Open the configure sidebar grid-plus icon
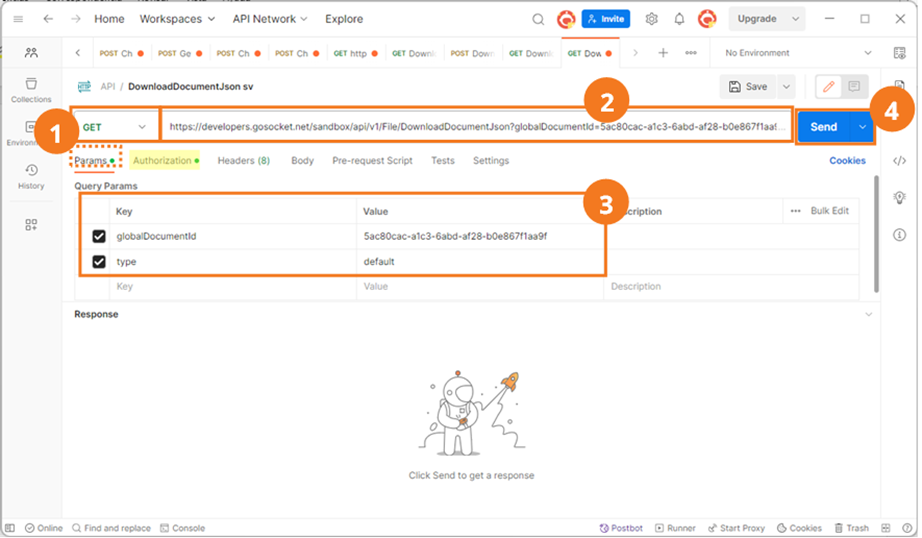This screenshot has height=538, width=922. (31, 225)
